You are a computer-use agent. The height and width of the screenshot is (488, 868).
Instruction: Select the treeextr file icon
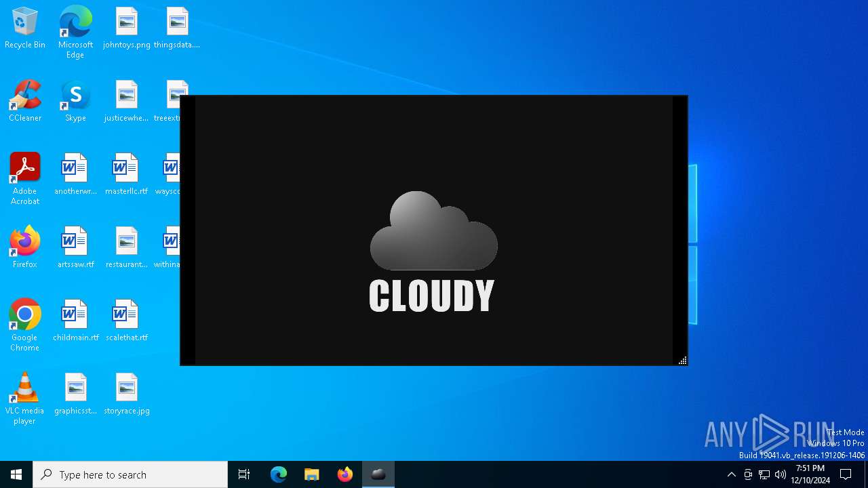point(167,102)
